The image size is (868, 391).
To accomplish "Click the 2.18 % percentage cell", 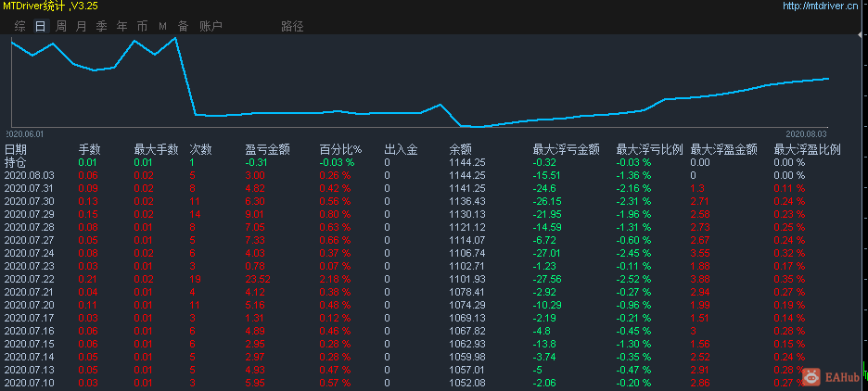I will pyautogui.click(x=335, y=279).
